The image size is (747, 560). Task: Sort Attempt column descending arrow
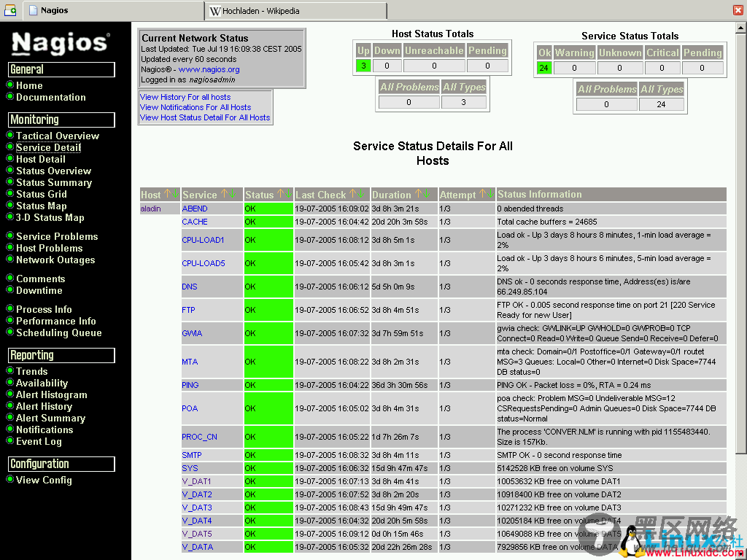pyautogui.click(x=491, y=194)
